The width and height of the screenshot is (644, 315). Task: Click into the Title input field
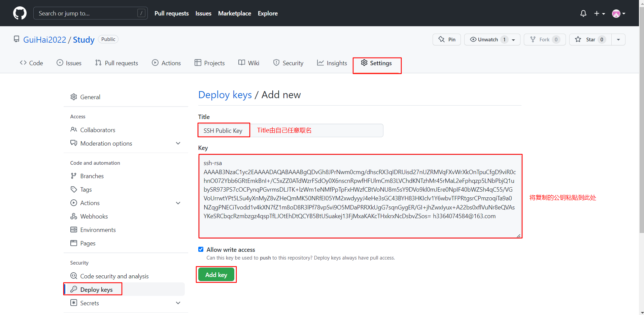pyautogui.click(x=291, y=130)
